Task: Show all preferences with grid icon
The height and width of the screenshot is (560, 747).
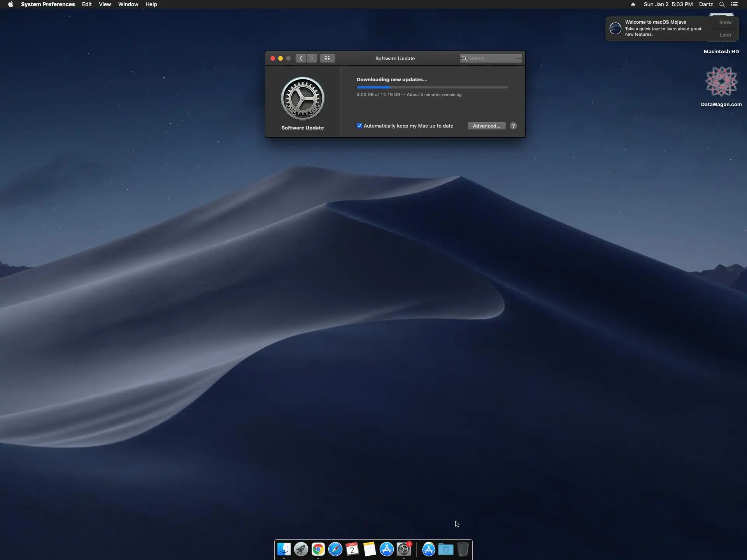Action: (327, 58)
